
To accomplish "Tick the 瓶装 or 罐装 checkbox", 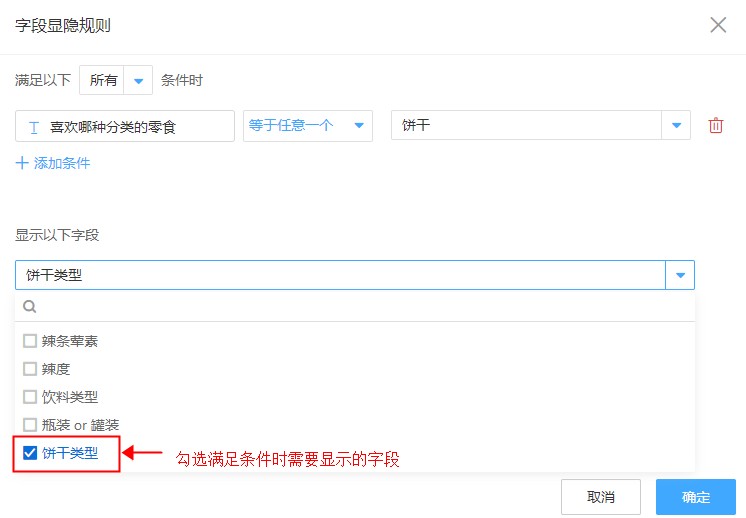I will coord(30,425).
